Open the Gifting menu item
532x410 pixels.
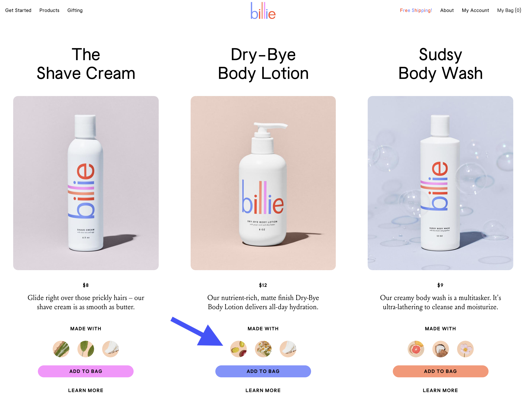(x=75, y=10)
